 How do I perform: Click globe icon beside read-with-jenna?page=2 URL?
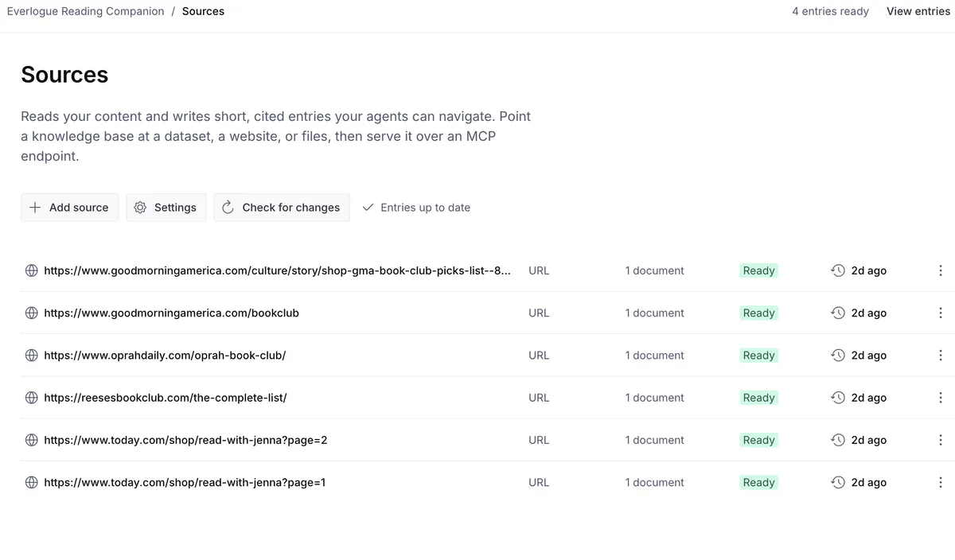point(32,440)
